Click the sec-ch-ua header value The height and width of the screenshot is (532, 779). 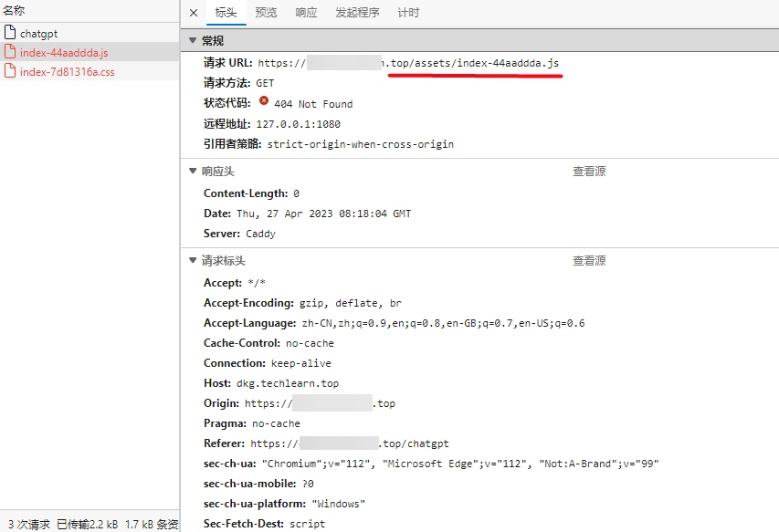(460, 464)
